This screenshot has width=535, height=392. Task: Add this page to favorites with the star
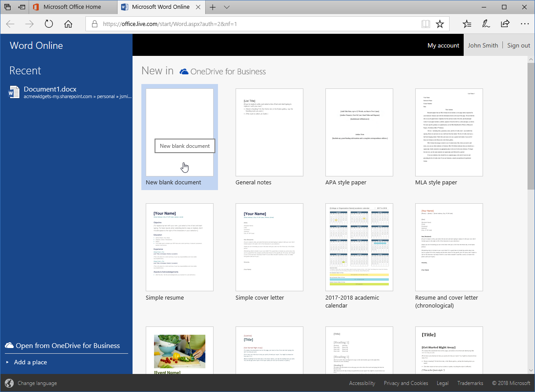point(440,24)
